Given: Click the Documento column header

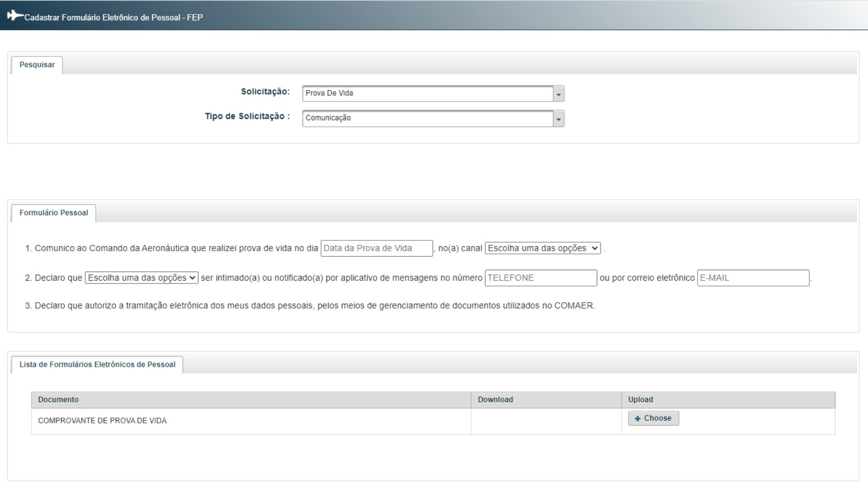Looking at the screenshot, I should [251, 400].
